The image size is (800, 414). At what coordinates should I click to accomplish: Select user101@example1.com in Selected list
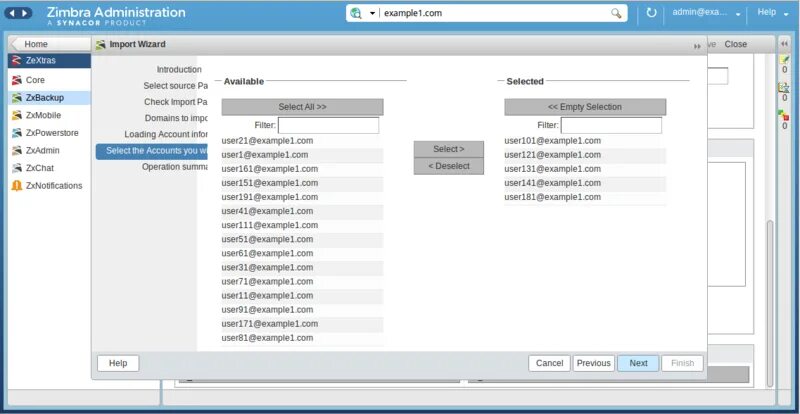click(x=585, y=141)
